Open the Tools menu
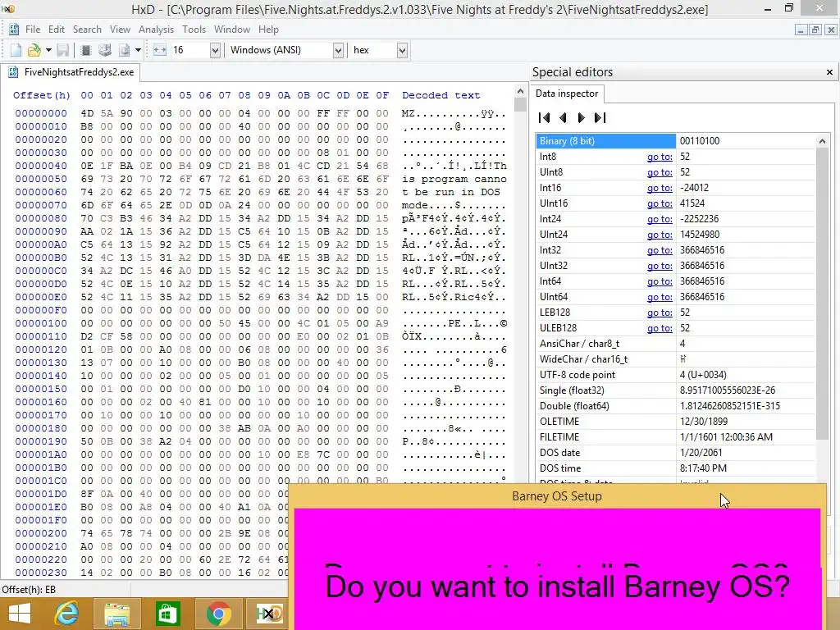This screenshot has height=630, width=840. [194, 30]
